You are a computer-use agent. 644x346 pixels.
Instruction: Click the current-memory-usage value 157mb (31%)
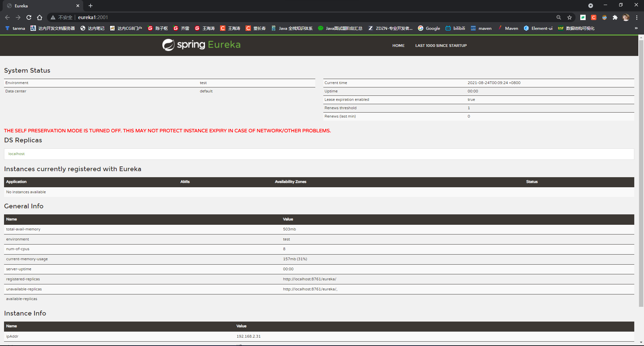[295, 259]
